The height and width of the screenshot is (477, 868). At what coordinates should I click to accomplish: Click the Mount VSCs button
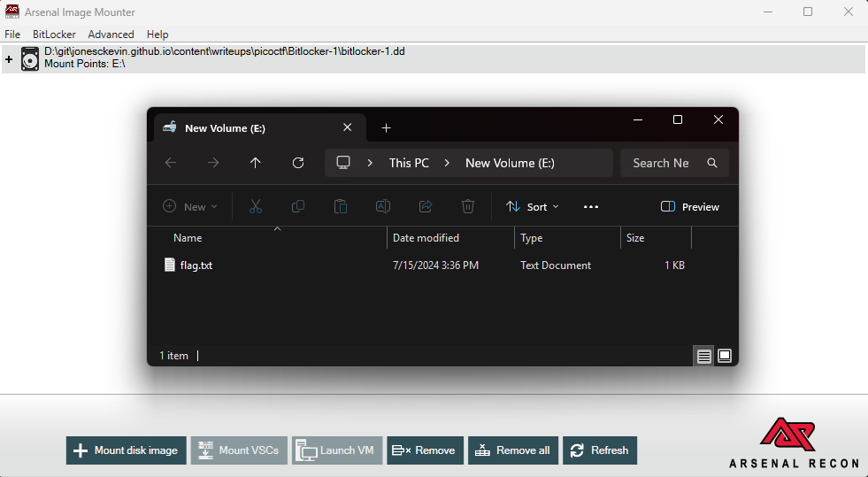[x=239, y=450]
